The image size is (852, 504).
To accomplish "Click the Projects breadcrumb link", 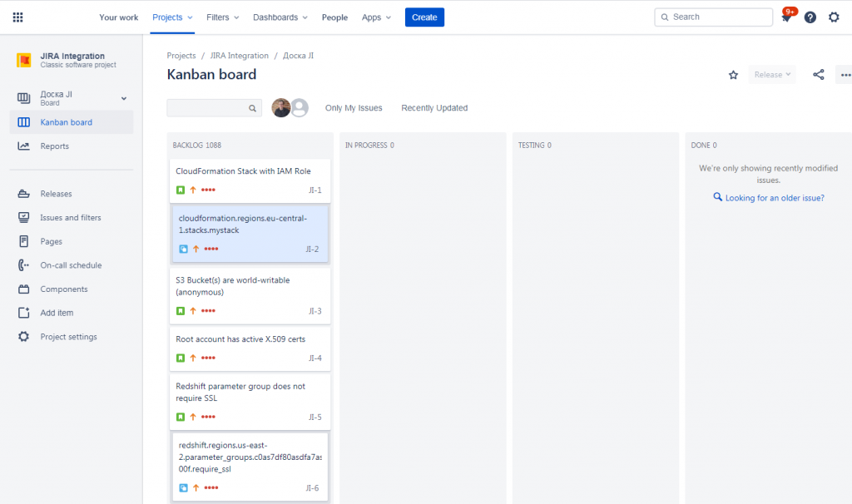I will pos(181,56).
